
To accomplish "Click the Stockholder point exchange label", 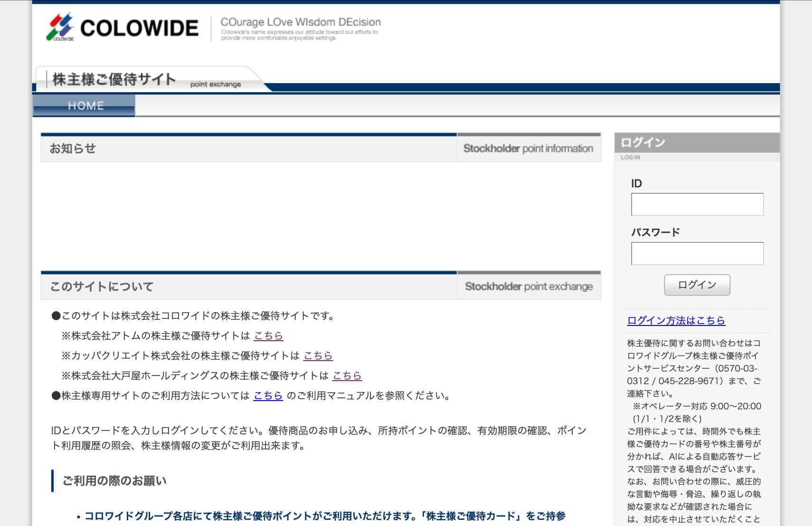I will (x=529, y=286).
